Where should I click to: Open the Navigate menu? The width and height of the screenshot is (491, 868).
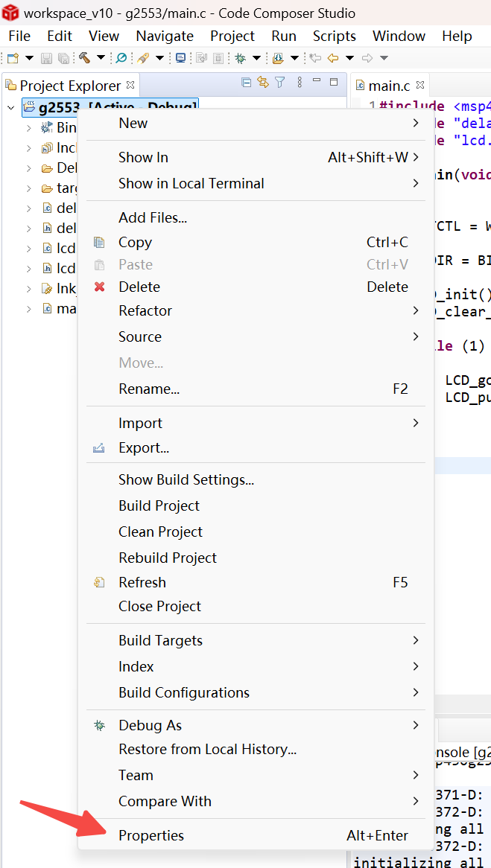165,36
